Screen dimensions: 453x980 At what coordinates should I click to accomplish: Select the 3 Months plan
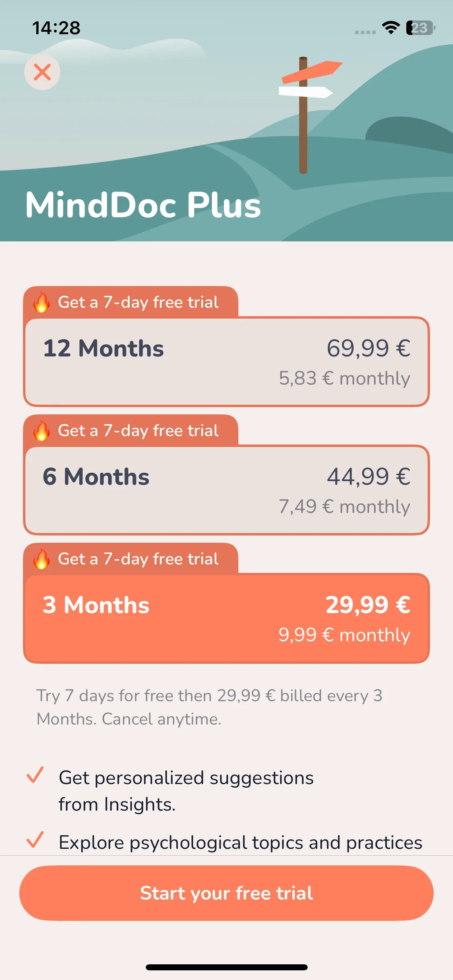(227, 618)
